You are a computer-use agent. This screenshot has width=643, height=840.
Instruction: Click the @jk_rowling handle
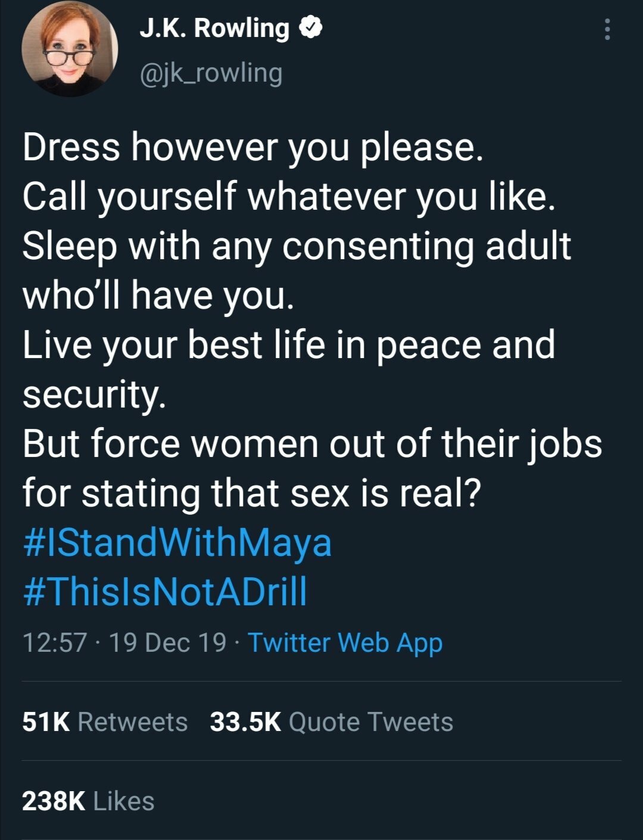[x=210, y=73]
